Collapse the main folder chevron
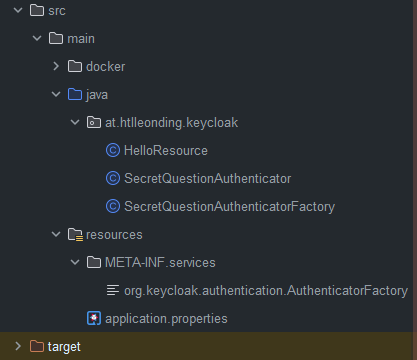Viewport: 417px width, 360px height. pos(37,38)
